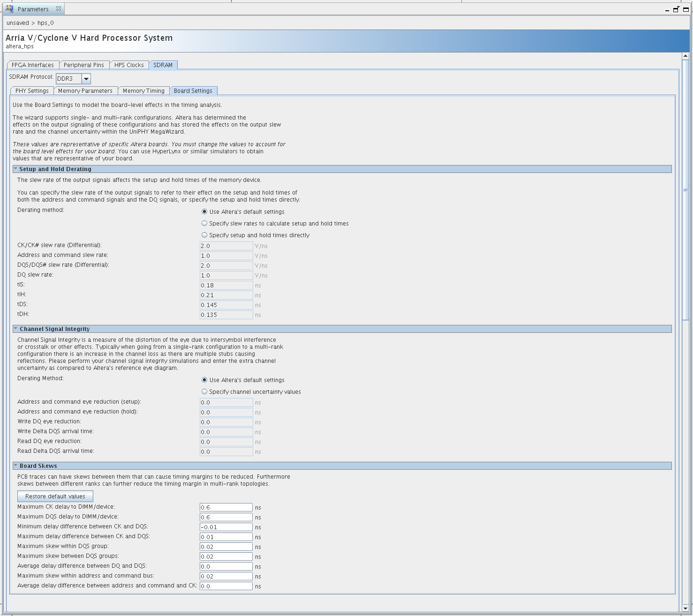Click the vertical scrollbar up arrow

685,56
